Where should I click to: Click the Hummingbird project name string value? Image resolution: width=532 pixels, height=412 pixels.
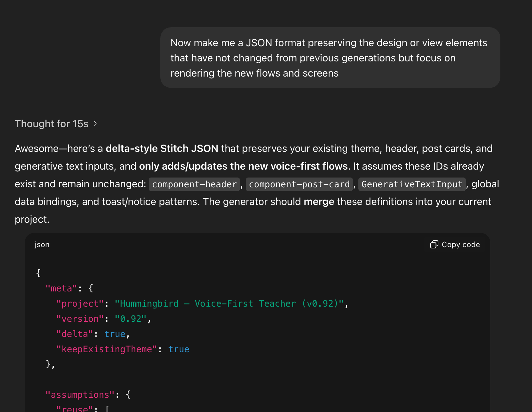(x=229, y=303)
